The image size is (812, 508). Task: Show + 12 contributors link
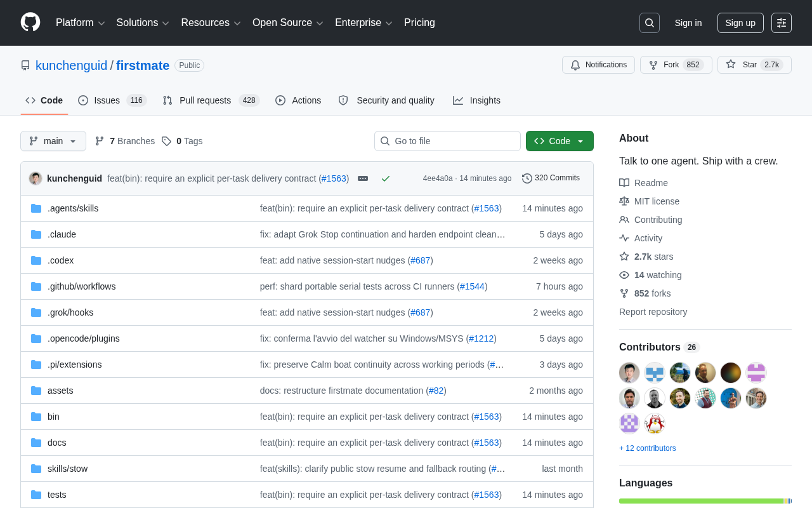coord(648,448)
